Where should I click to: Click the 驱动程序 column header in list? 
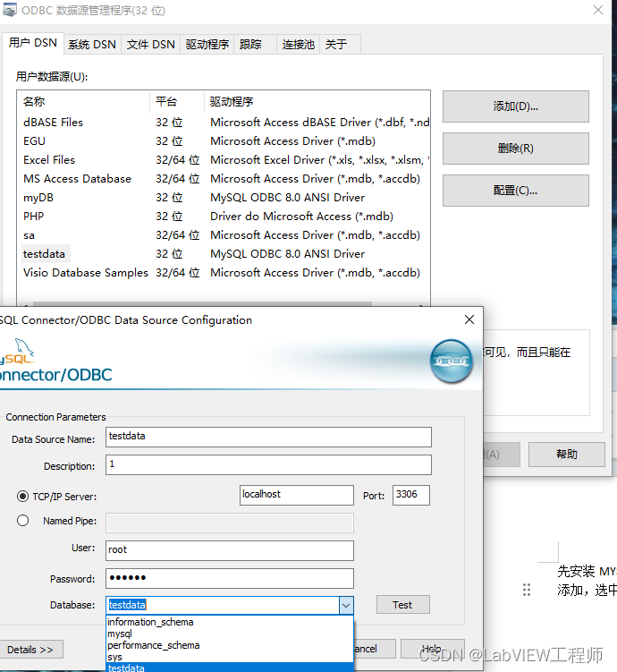[317, 102]
